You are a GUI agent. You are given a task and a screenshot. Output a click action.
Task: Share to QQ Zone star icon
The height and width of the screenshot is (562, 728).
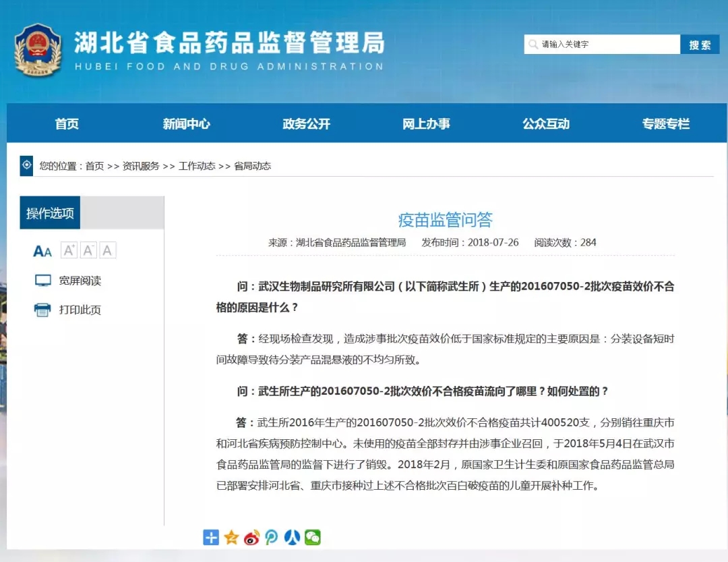tap(231, 537)
